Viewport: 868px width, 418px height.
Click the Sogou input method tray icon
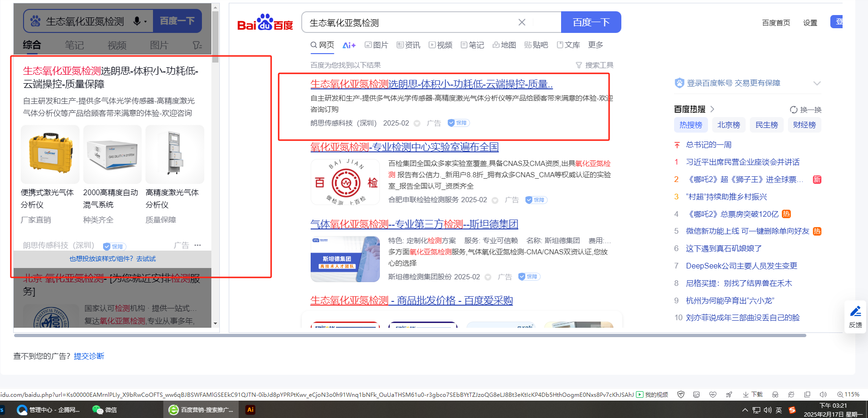[x=792, y=410]
